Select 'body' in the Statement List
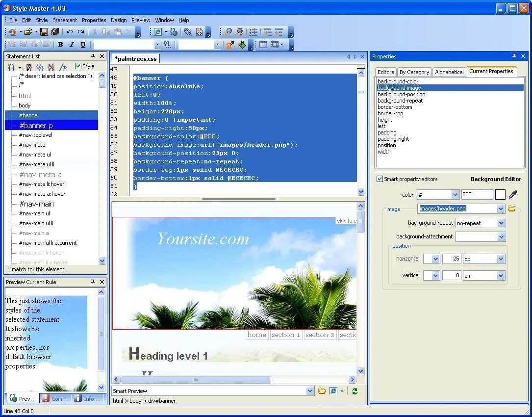 click(25, 105)
